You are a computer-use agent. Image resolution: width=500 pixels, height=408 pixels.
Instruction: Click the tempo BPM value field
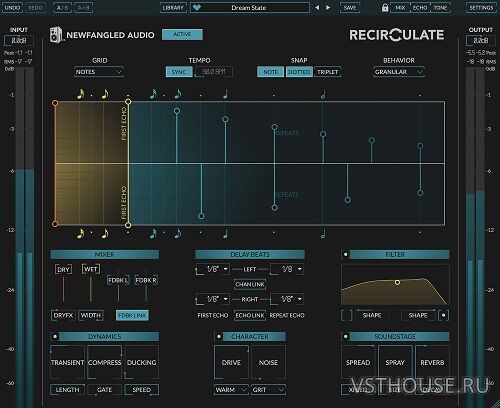click(214, 72)
